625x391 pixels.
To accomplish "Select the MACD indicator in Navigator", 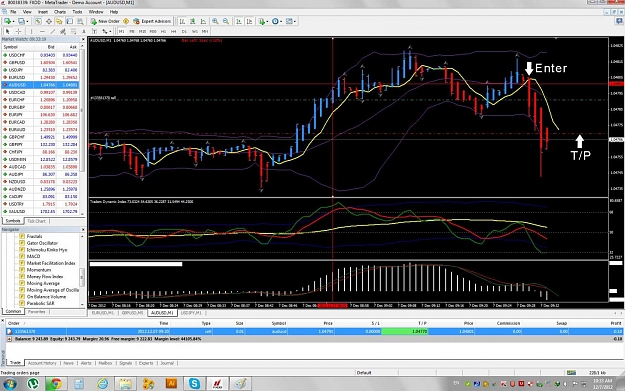I will click(x=33, y=256).
